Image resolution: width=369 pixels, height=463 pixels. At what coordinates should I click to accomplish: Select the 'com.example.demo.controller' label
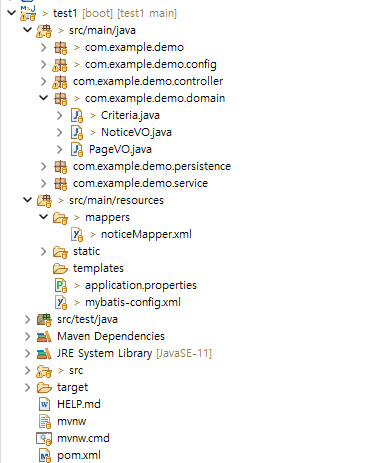(x=148, y=82)
